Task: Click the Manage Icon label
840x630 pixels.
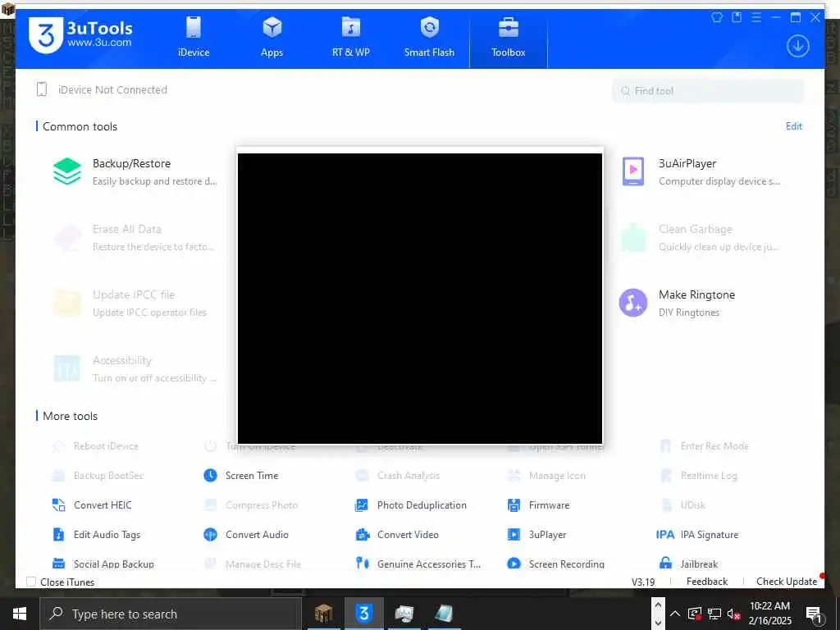Action: (557, 475)
